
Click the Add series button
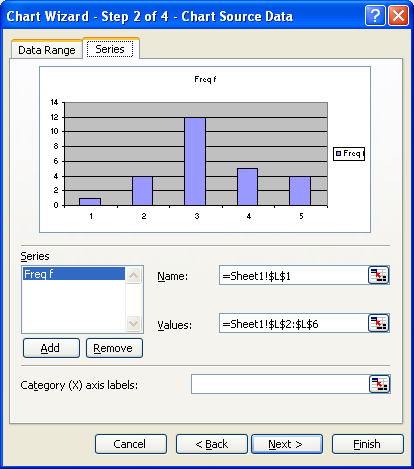tap(51, 348)
